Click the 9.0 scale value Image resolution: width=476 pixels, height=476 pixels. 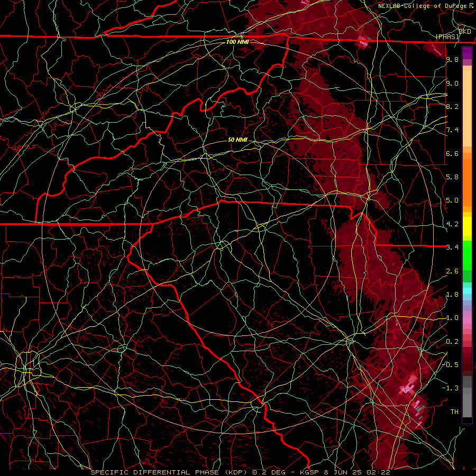pyautogui.click(x=452, y=83)
